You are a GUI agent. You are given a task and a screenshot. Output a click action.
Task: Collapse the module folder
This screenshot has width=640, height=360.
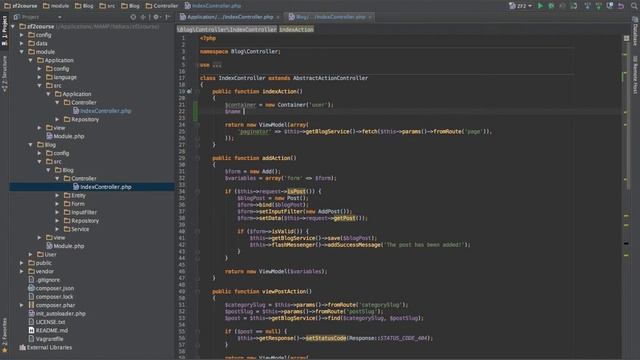pos(22,52)
